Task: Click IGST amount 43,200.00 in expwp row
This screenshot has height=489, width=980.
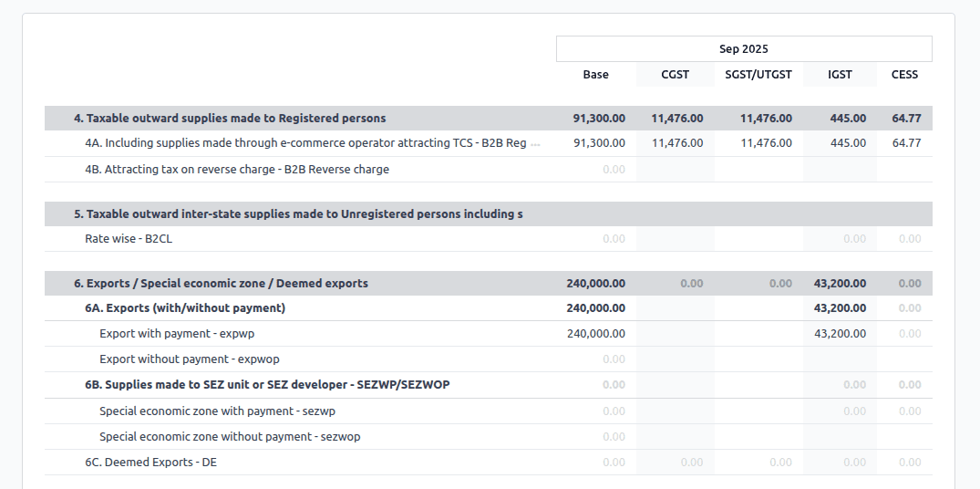Action: [840, 334]
